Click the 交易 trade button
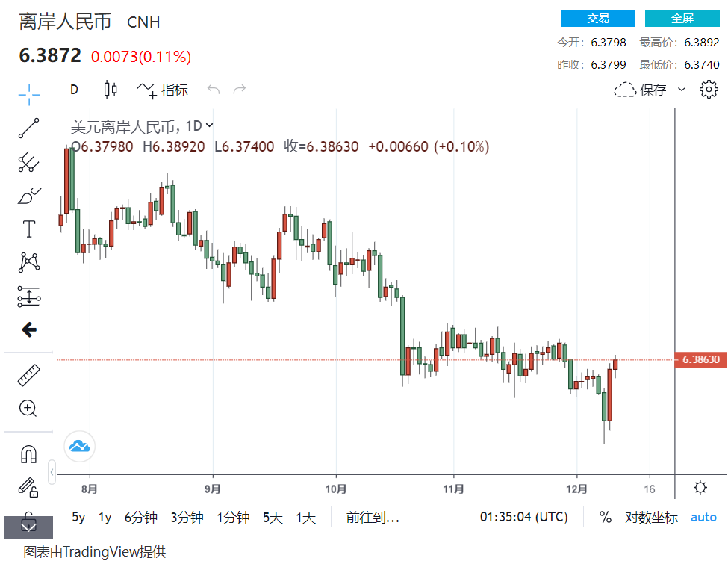The image size is (728, 564). 597,18
